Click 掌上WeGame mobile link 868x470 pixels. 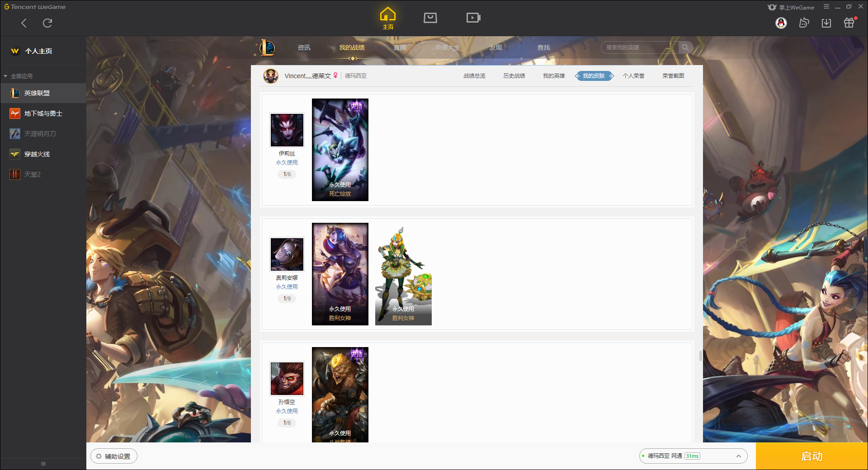point(791,7)
